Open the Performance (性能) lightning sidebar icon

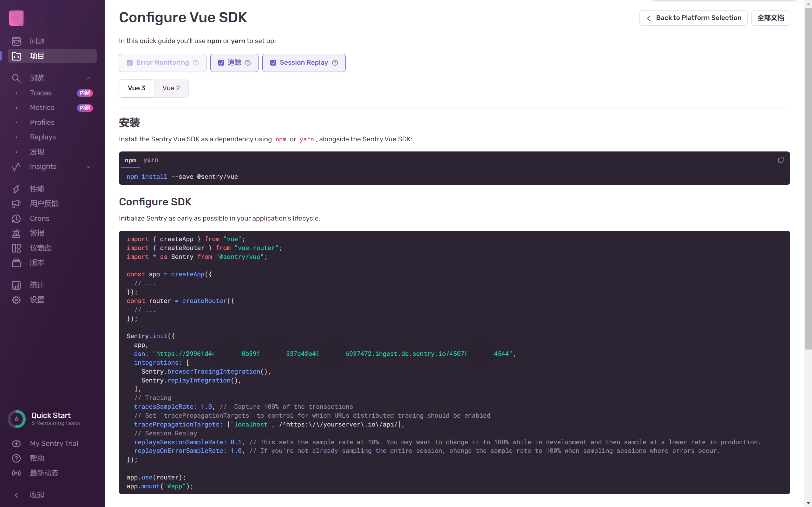pos(16,189)
